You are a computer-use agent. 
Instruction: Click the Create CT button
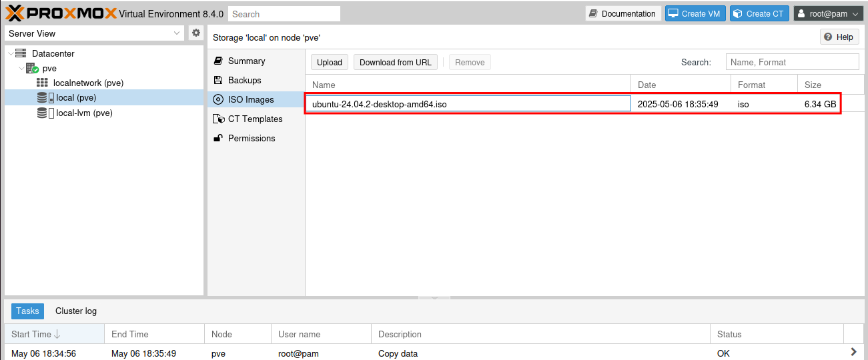(x=759, y=13)
